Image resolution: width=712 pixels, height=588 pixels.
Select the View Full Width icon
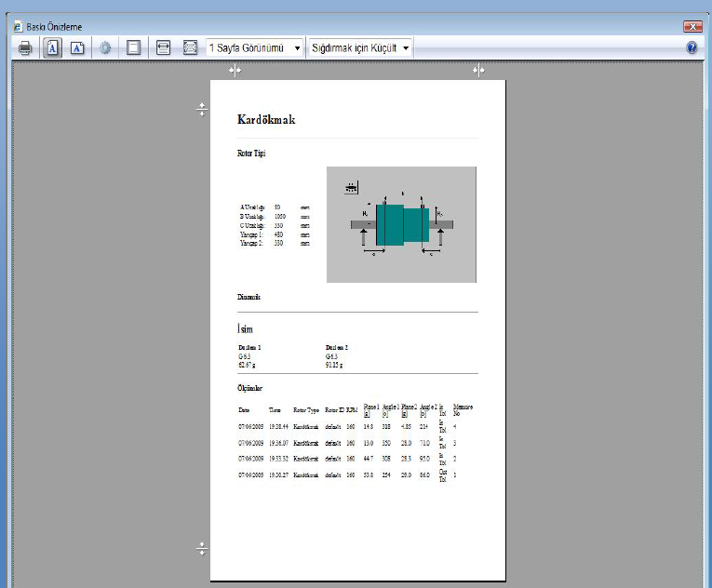[163, 47]
